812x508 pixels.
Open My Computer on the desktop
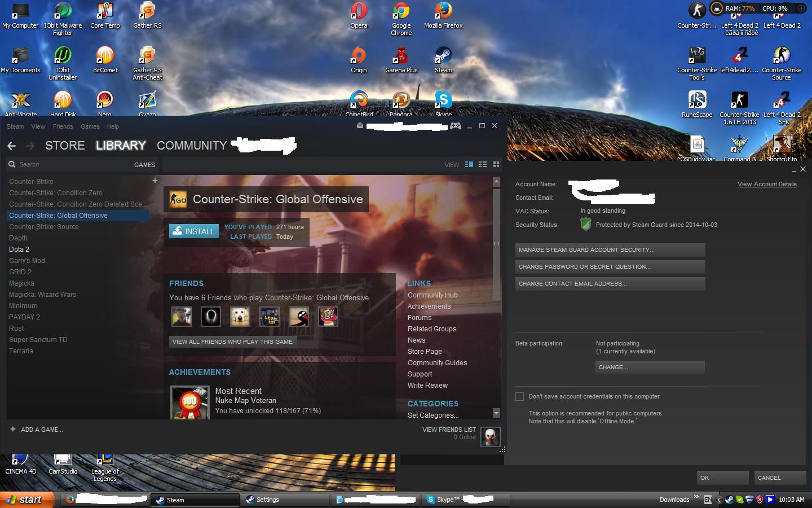click(20, 16)
